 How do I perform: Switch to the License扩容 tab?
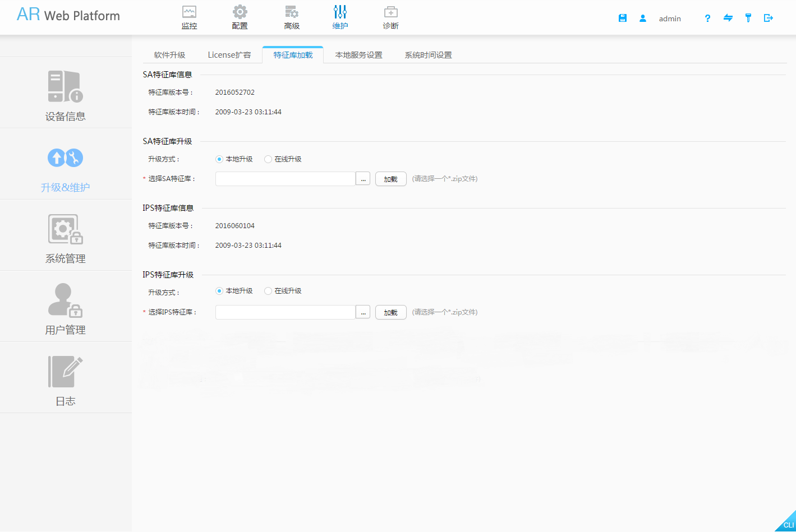point(229,55)
